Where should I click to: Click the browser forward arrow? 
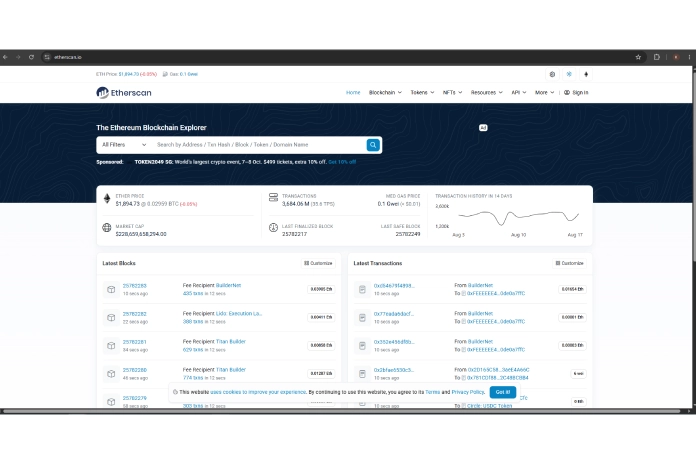coord(18,57)
